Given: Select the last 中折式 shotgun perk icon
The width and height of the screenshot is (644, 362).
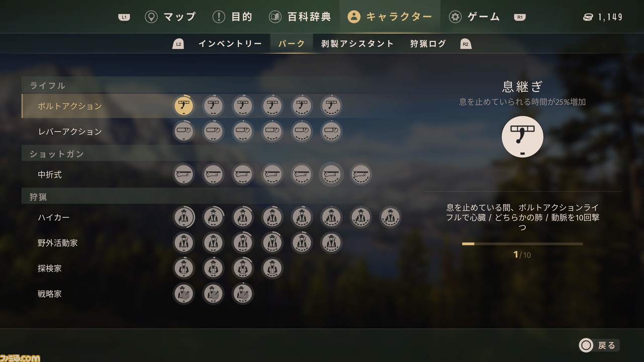Looking at the screenshot, I should (x=361, y=174).
